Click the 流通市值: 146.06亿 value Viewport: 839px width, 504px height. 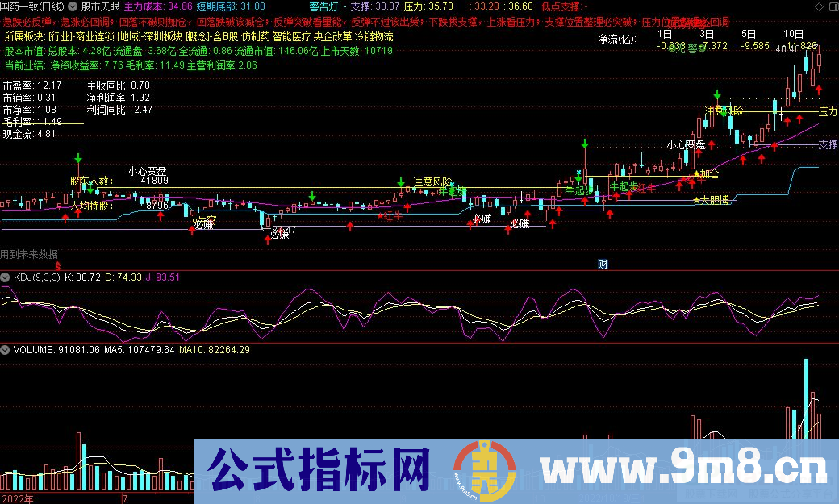(277, 51)
